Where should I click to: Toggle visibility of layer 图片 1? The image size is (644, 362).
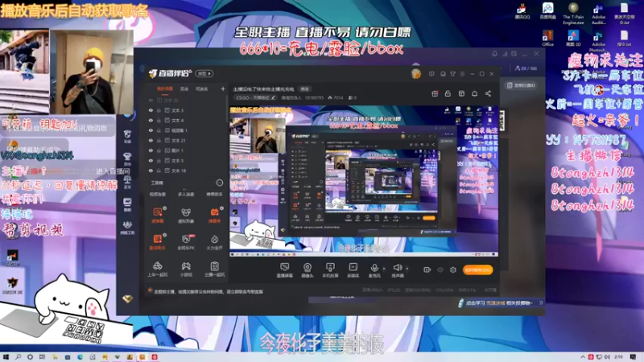point(151,150)
